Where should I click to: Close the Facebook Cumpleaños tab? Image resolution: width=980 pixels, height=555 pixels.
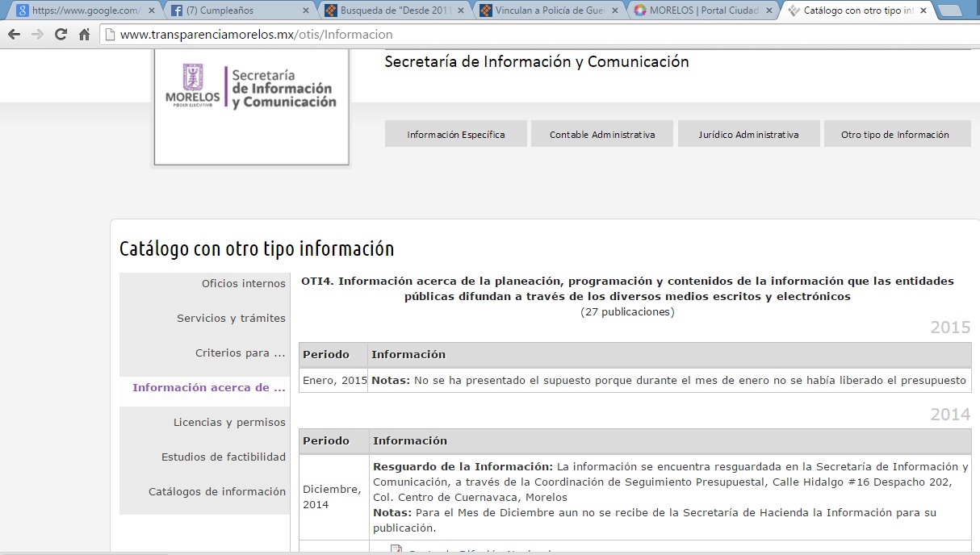[x=306, y=10]
